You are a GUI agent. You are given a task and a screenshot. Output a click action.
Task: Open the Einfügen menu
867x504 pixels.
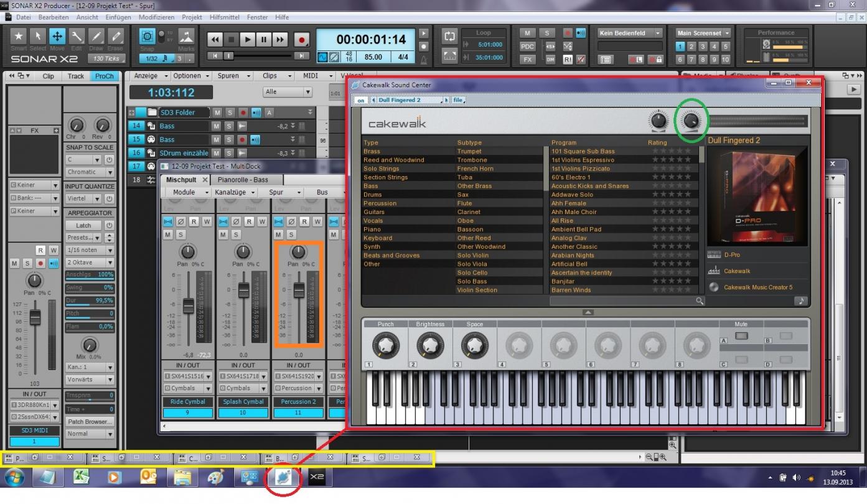tap(118, 17)
